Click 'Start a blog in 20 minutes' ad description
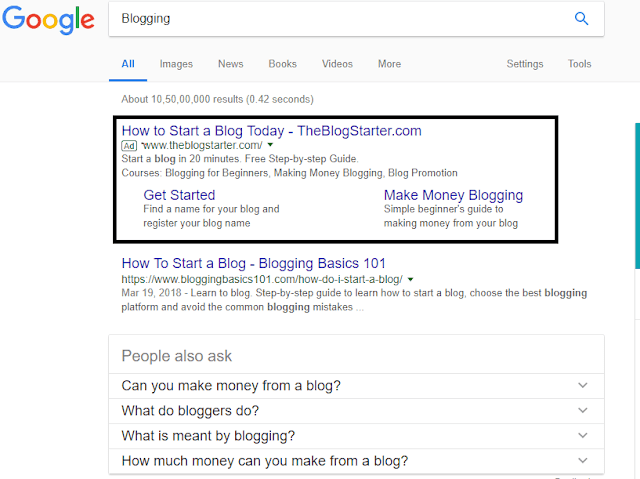Image resolution: width=640 pixels, height=479 pixels. coord(240,159)
